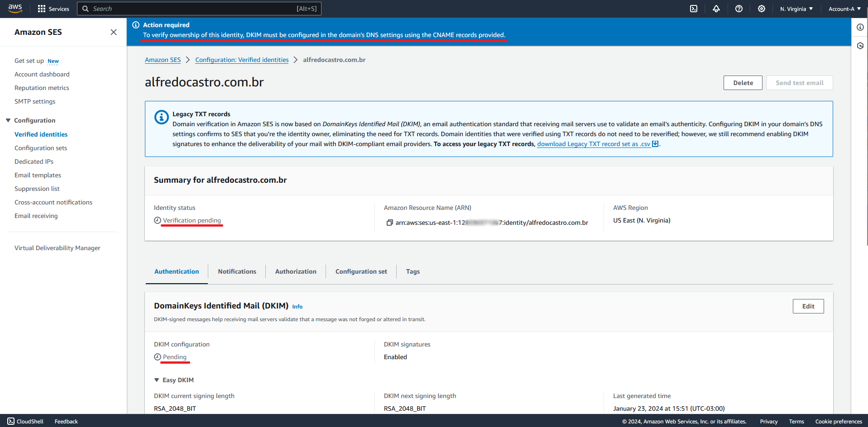Viewport: 868px width, 427px height.
Task: Open Suppression list in sidebar
Action: [37, 189]
